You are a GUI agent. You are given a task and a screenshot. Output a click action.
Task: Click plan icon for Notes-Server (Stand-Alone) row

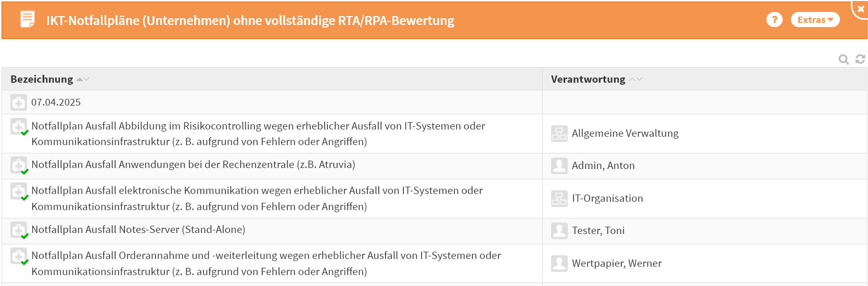(19, 230)
